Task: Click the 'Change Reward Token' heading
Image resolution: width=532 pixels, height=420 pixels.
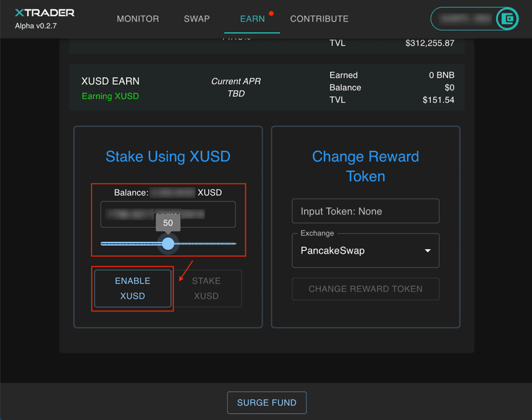Action: point(365,166)
